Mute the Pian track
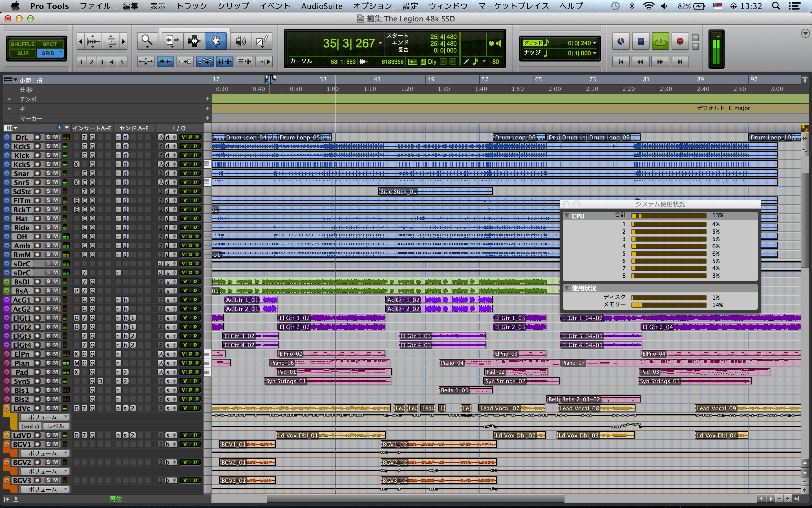This screenshot has width=812, height=508. click(x=56, y=363)
